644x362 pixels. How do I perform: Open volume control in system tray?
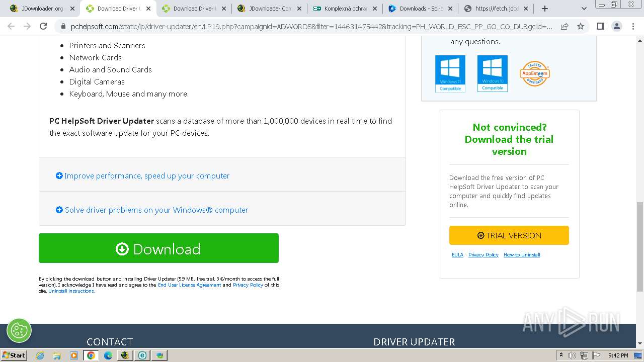[x=572, y=355]
